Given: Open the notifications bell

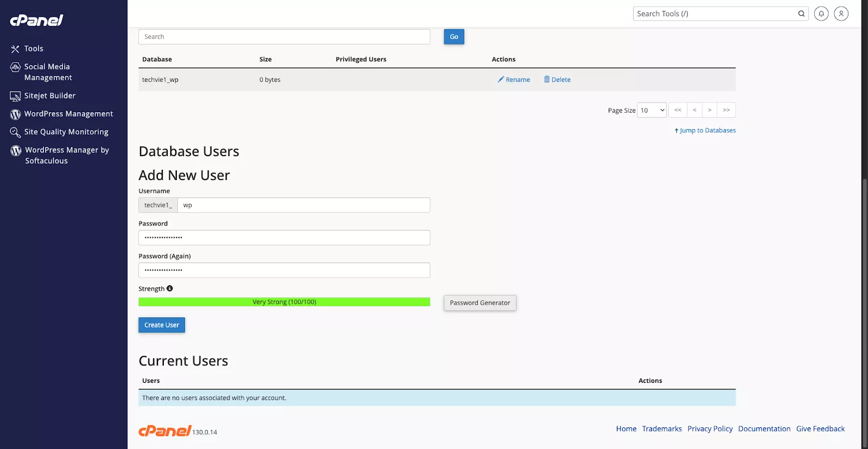Looking at the screenshot, I should 821,14.
